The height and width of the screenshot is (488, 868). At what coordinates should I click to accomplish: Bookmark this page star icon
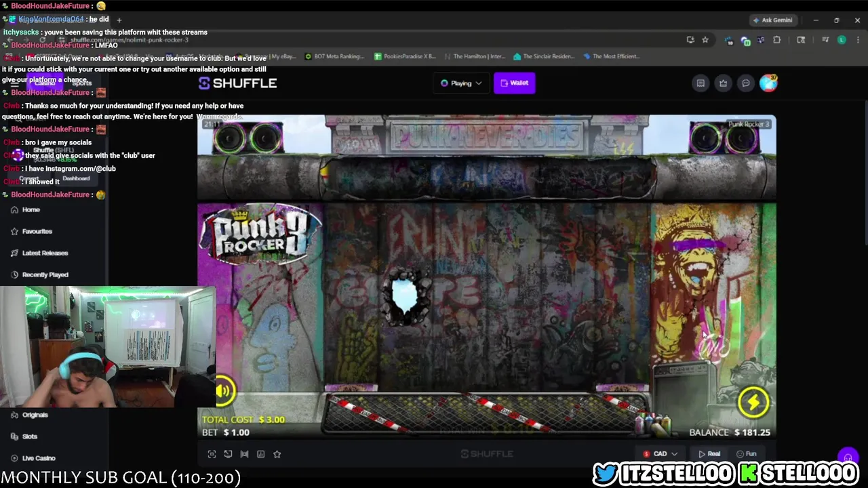click(705, 40)
